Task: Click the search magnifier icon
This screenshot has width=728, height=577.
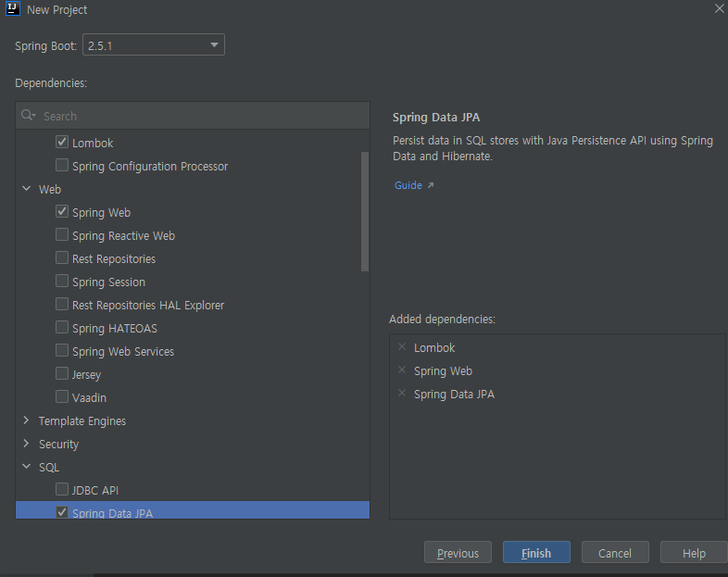Action: tap(28, 115)
